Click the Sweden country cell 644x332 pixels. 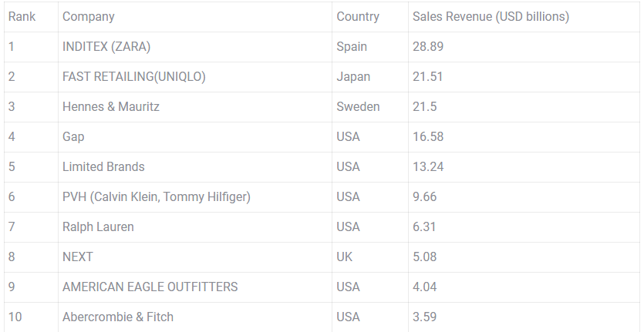click(358, 107)
